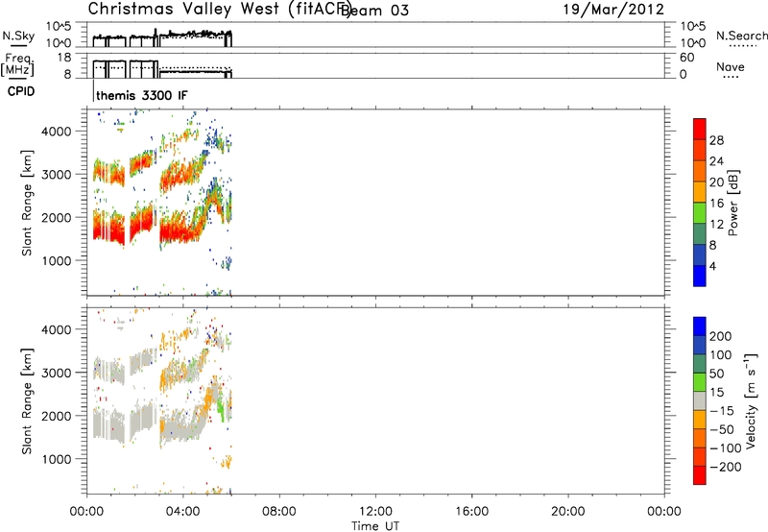This screenshot has height=532, width=768.
Task: Click the 'Velocity [m s-1]' colorbar label
Action: point(750,401)
